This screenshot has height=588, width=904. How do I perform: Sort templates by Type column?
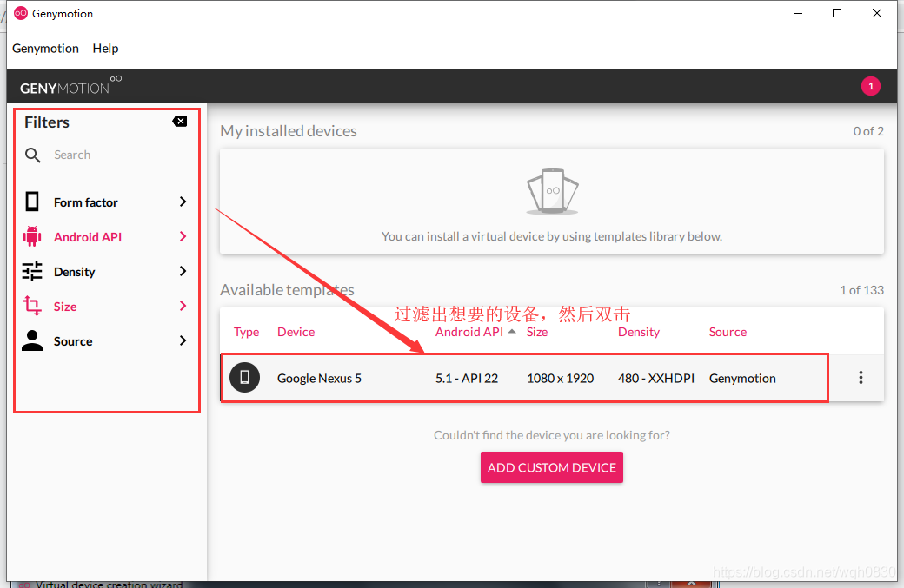click(x=246, y=333)
